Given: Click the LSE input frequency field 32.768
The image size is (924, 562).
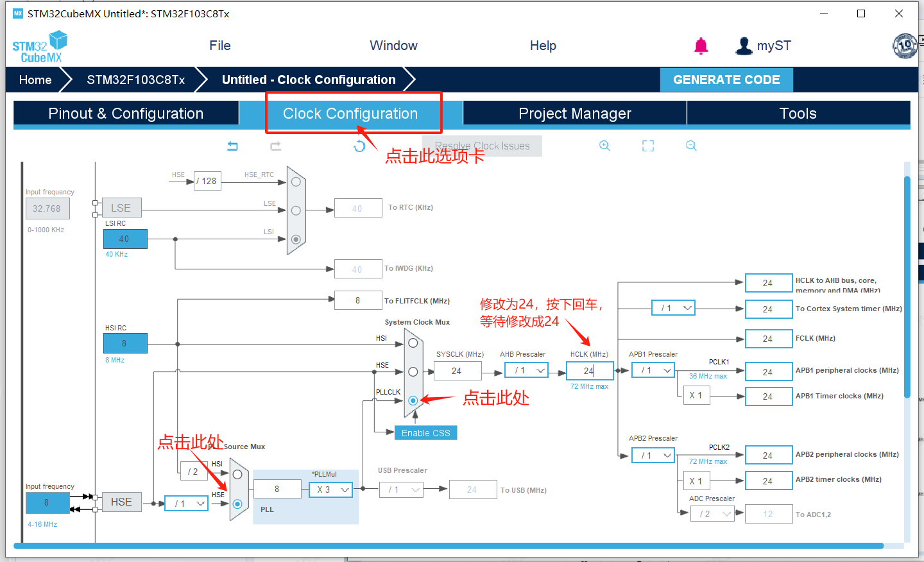Looking at the screenshot, I should point(47,209).
